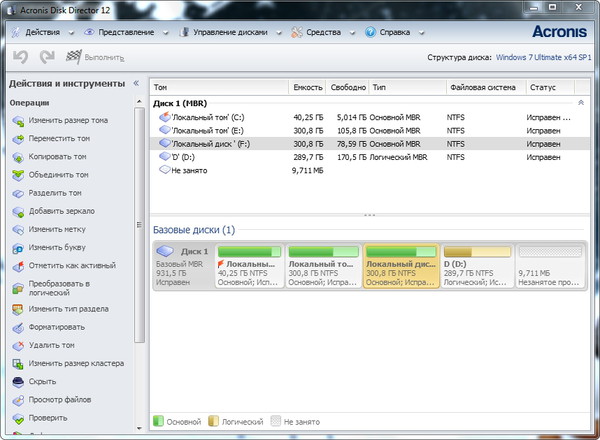Click the Undo arrow icon in toolbar
600x440 pixels.
tap(19, 58)
